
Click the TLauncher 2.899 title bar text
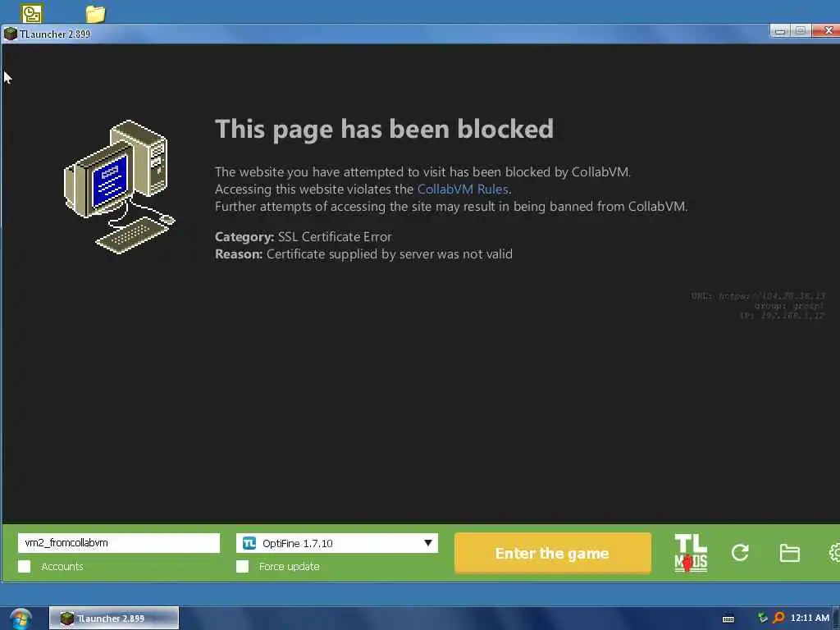[55, 34]
